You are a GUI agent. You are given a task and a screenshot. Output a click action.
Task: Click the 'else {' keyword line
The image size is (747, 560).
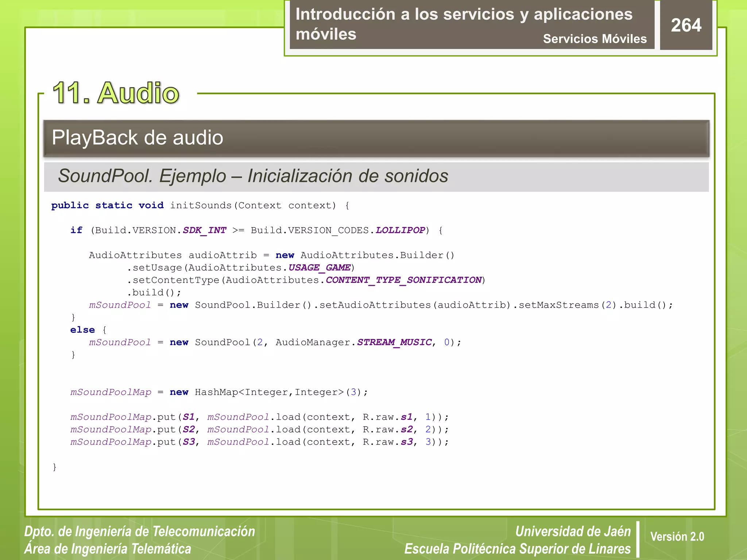[x=88, y=330]
